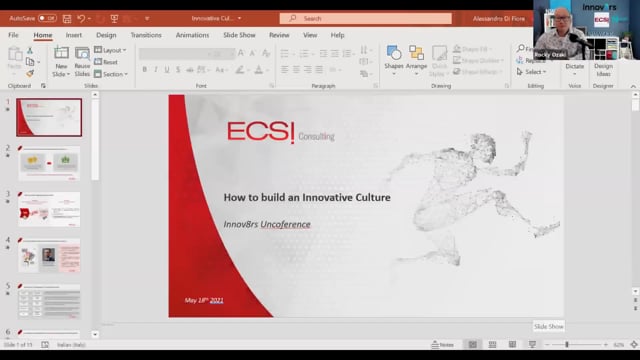Open the Transitions ribbon tab
The height and width of the screenshot is (360, 640).
pos(146,35)
